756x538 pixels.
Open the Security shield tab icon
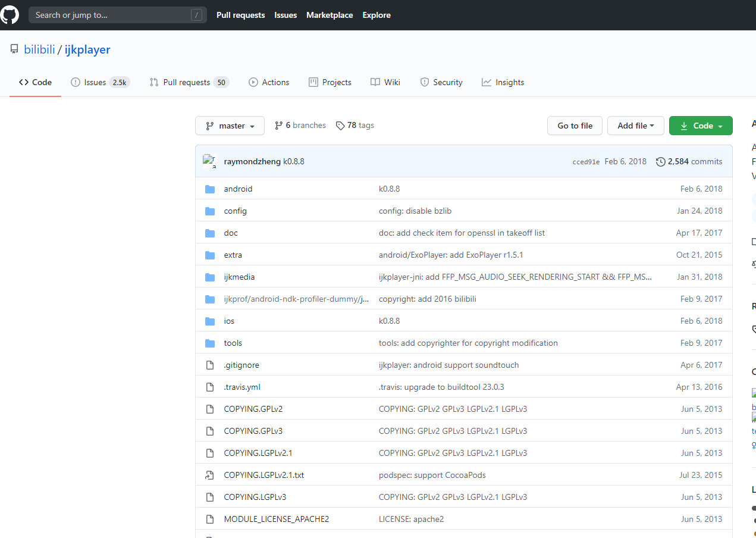tap(425, 82)
